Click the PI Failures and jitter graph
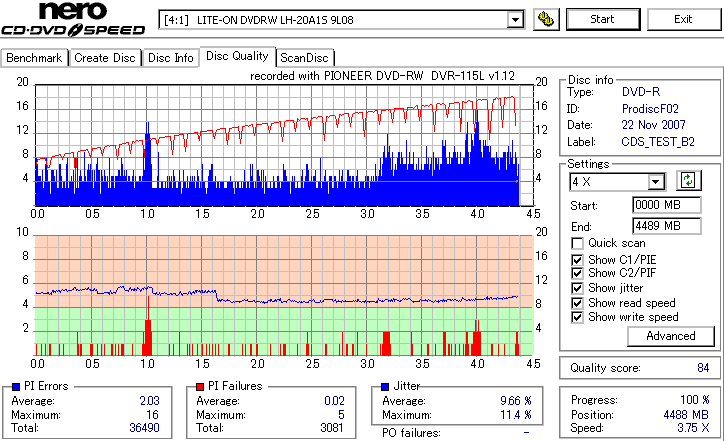Screen dimensions: 724x441 [284, 296]
